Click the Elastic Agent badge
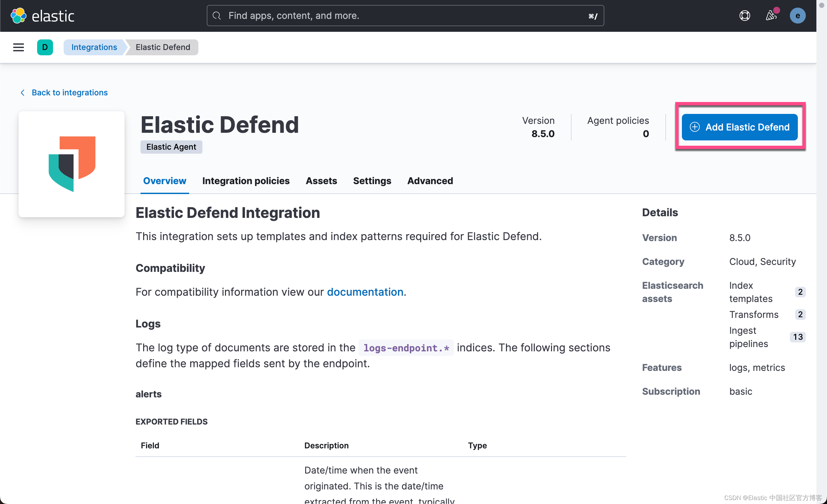 pos(171,147)
